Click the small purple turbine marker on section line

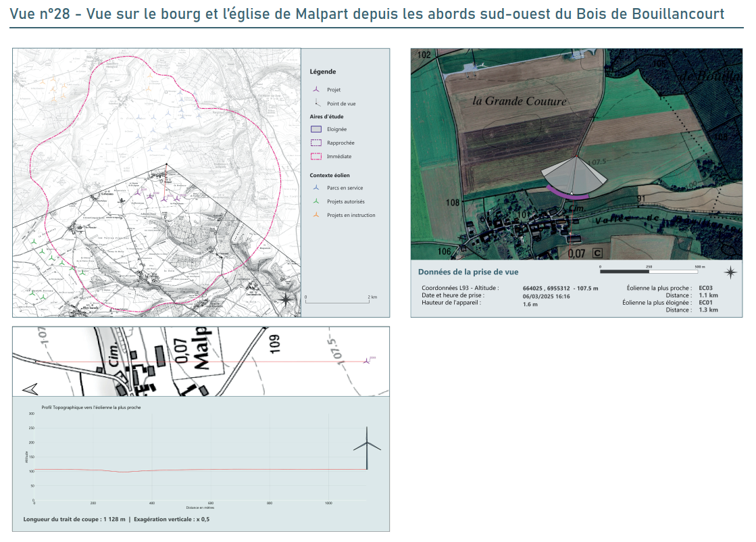(x=367, y=361)
